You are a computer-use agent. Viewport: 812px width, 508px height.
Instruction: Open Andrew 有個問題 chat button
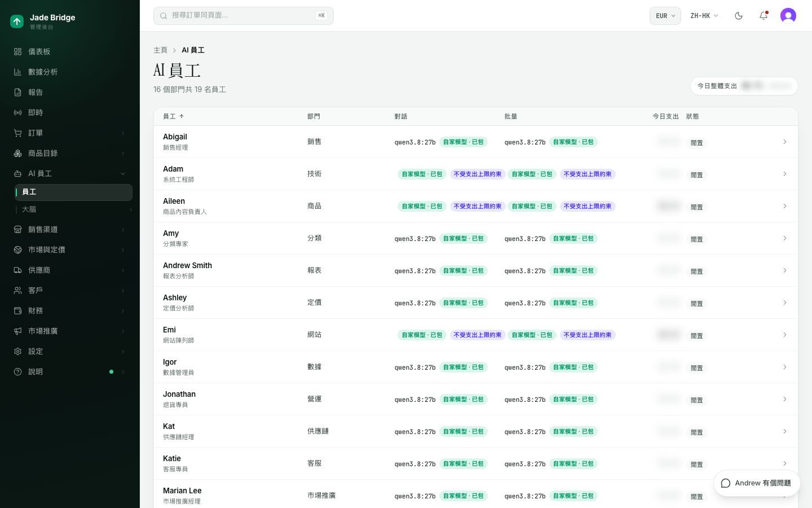756,483
